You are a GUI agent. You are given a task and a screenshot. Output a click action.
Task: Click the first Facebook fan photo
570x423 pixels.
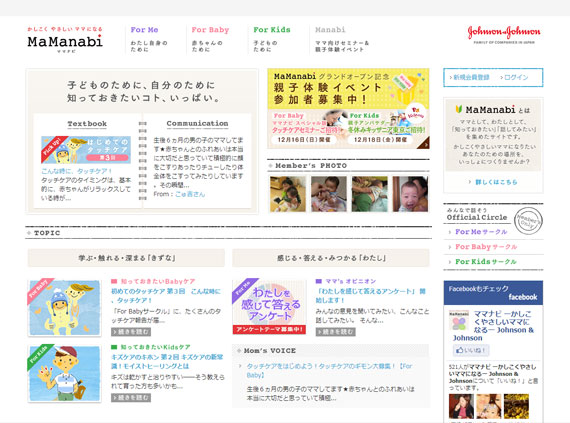click(461, 406)
